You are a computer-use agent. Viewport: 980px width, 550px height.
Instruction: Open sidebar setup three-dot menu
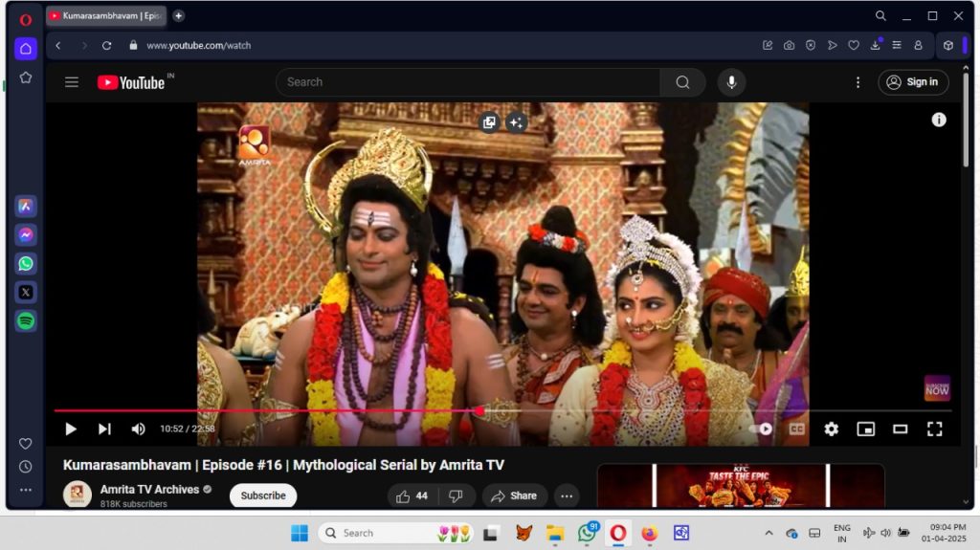pos(26,490)
